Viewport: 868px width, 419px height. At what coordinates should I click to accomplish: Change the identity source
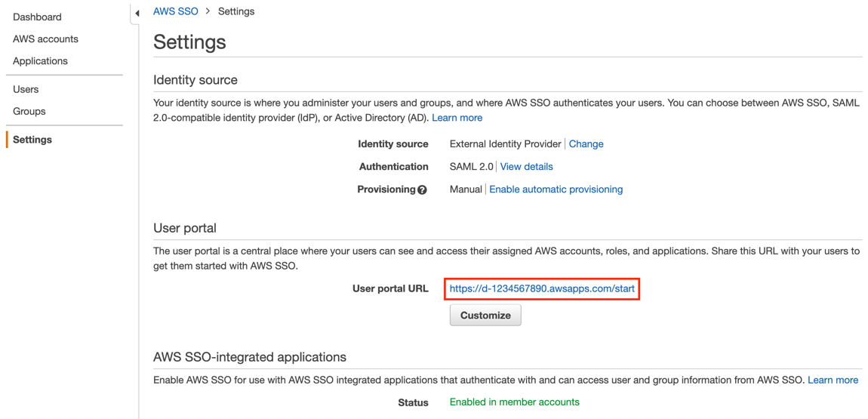586,144
